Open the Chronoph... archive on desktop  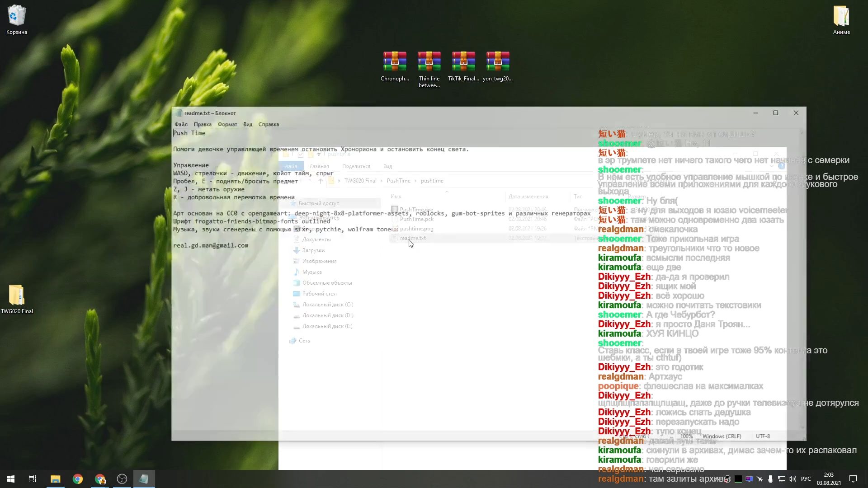(395, 62)
